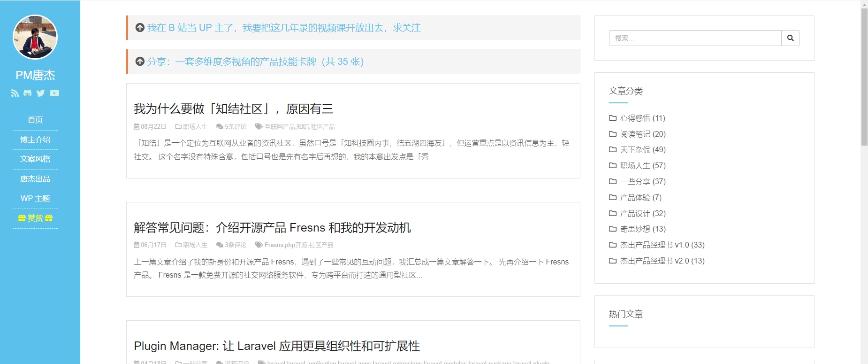Open the 我在 B 站当 UP 主了 announcement link

tap(284, 28)
